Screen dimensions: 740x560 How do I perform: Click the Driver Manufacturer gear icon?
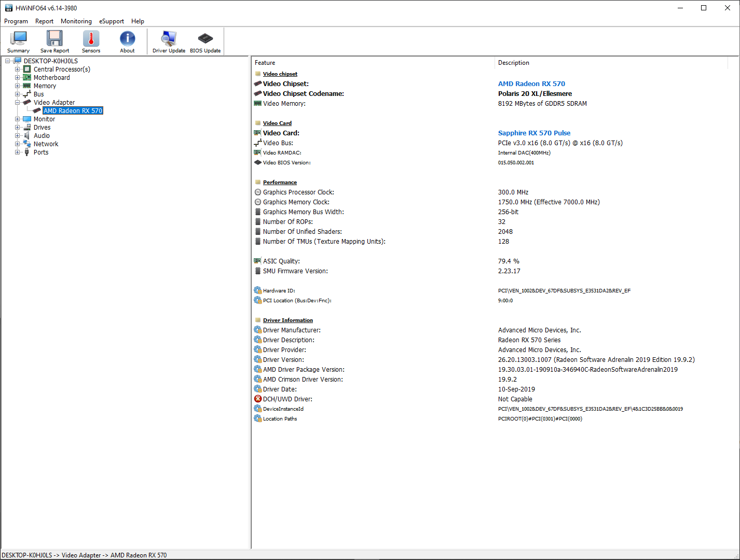pyautogui.click(x=258, y=330)
